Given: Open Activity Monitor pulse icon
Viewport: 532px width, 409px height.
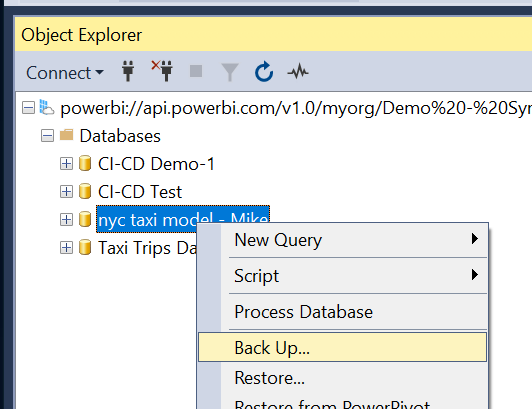Looking at the screenshot, I should [298, 72].
